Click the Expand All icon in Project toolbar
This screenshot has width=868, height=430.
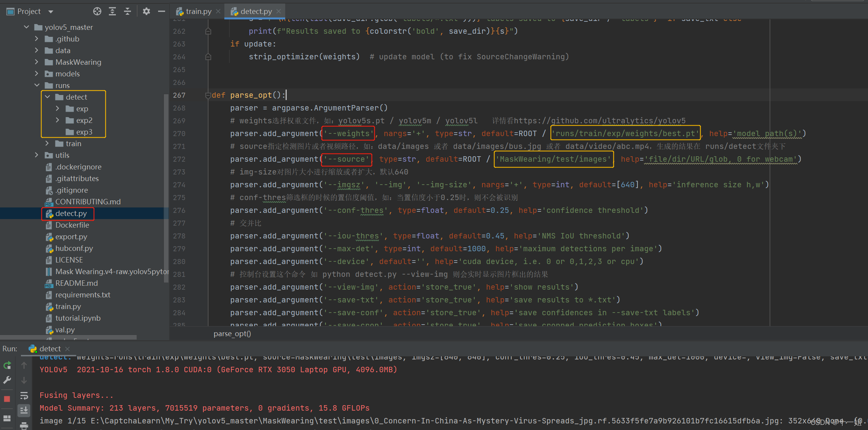pyautogui.click(x=112, y=11)
